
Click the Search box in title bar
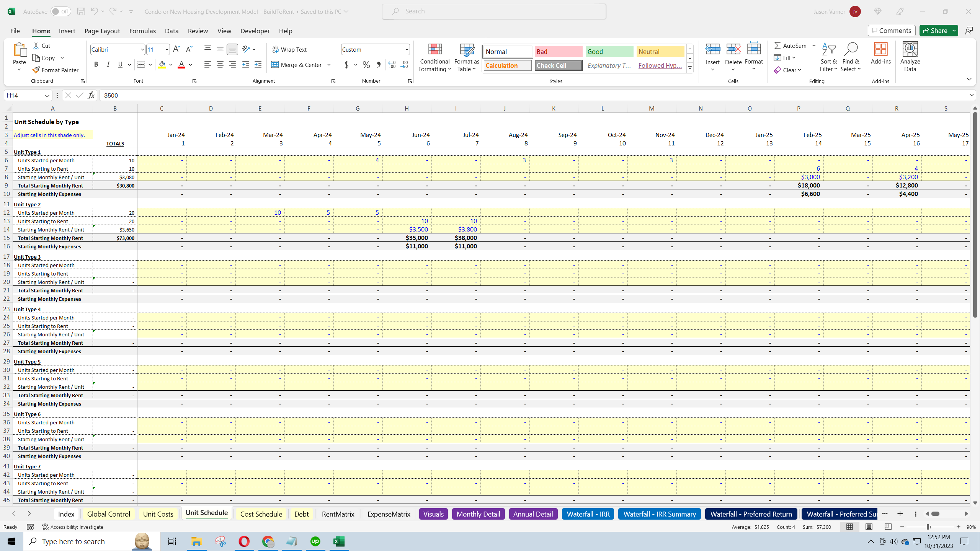point(494,11)
